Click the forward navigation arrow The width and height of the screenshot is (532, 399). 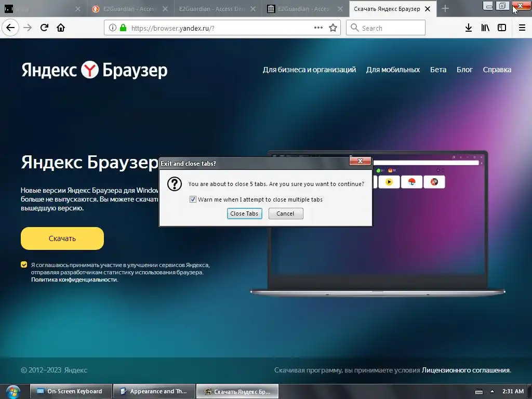tap(28, 28)
